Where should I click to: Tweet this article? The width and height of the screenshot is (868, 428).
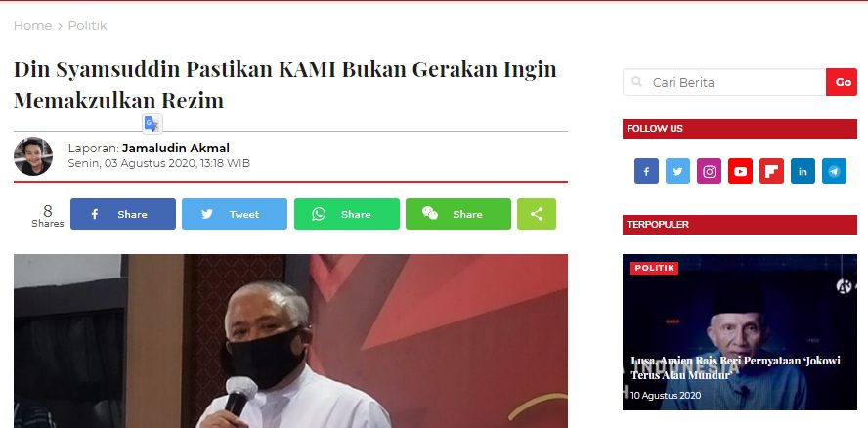[235, 214]
